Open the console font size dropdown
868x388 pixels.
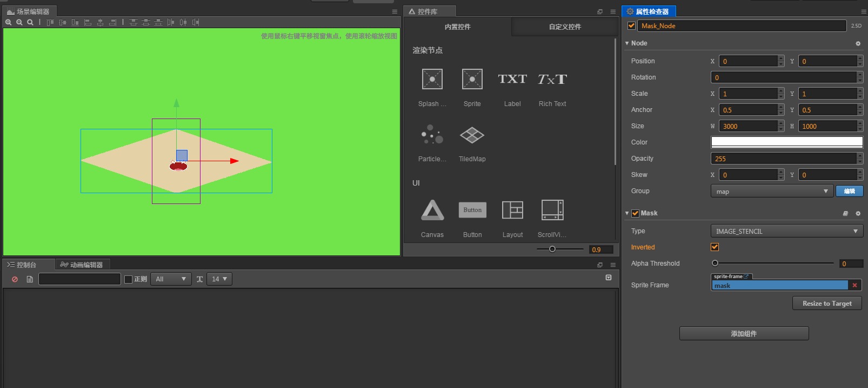coord(219,279)
